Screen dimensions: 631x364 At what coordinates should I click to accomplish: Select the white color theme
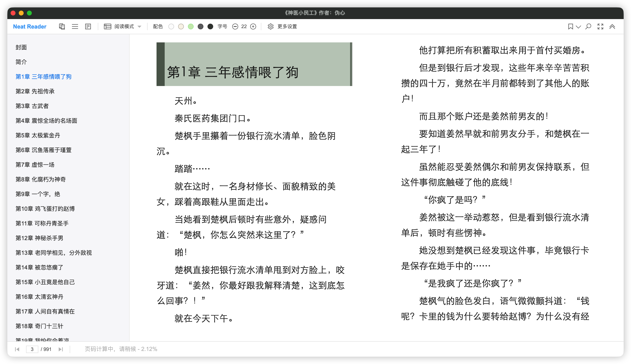[171, 26]
